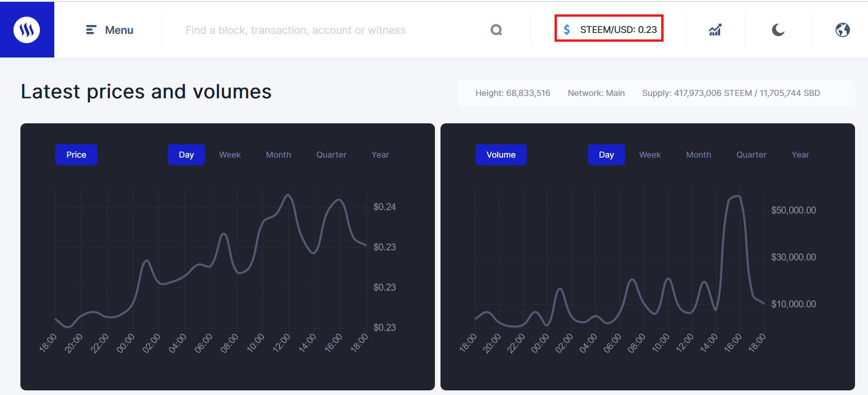Screen dimensions: 868x395
Task: Open the language globe icon
Action: [x=842, y=30]
